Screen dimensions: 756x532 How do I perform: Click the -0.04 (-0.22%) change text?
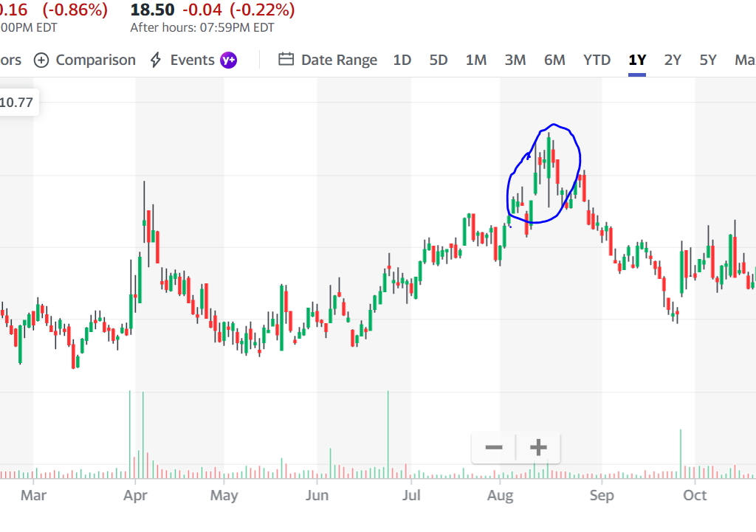click(x=238, y=10)
